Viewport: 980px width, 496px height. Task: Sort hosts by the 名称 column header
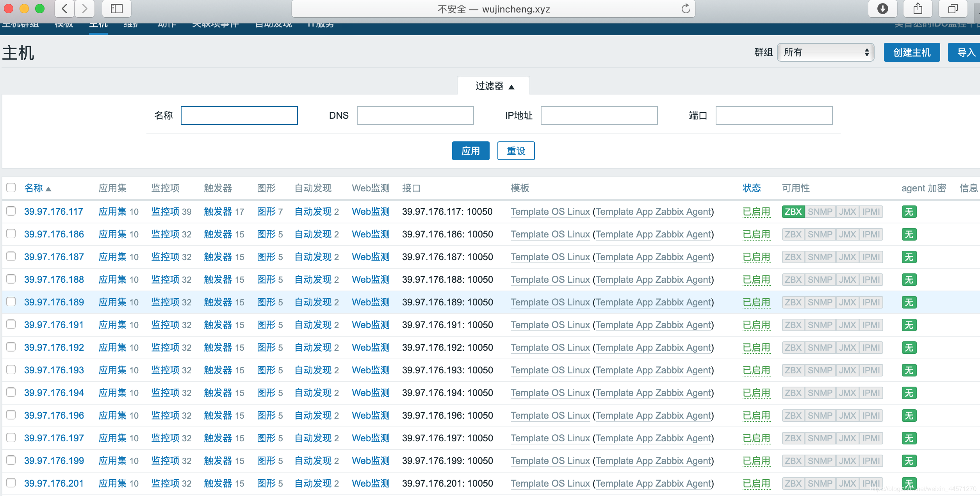coord(37,188)
